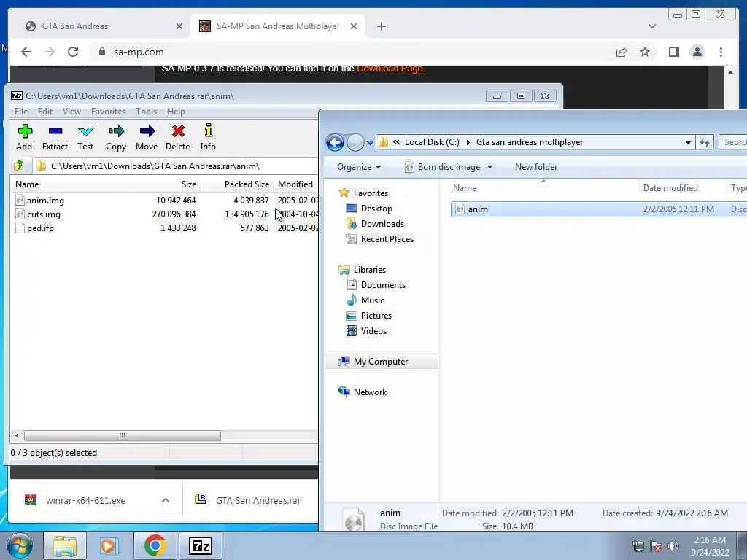Open the Windows Start menu
The height and width of the screenshot is (560, 747).
pos(20,545)
